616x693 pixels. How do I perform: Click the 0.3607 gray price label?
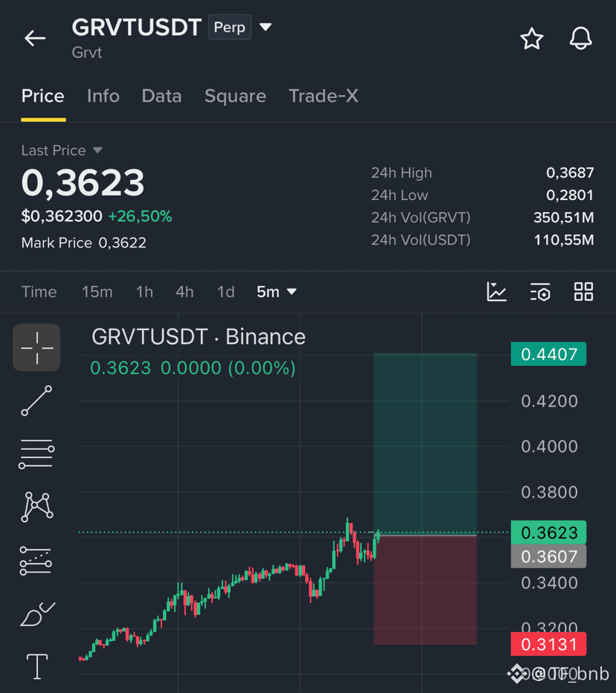click(548, 556)
